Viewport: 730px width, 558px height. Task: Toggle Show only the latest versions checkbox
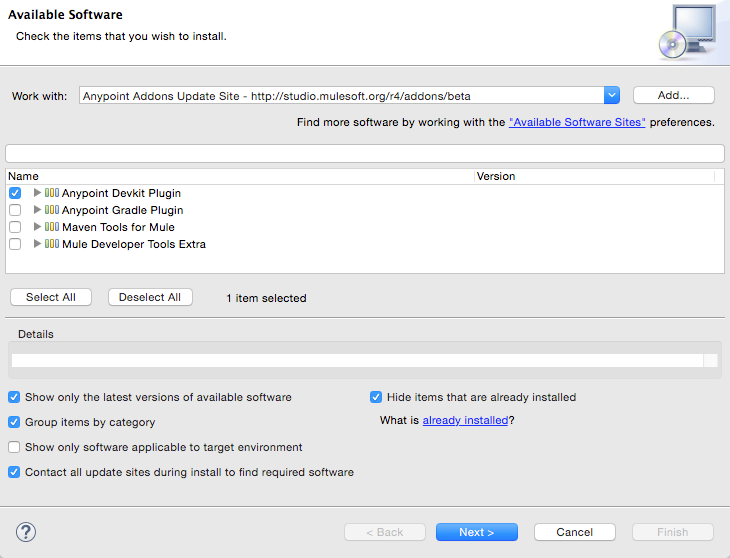[x=14, y=397]
